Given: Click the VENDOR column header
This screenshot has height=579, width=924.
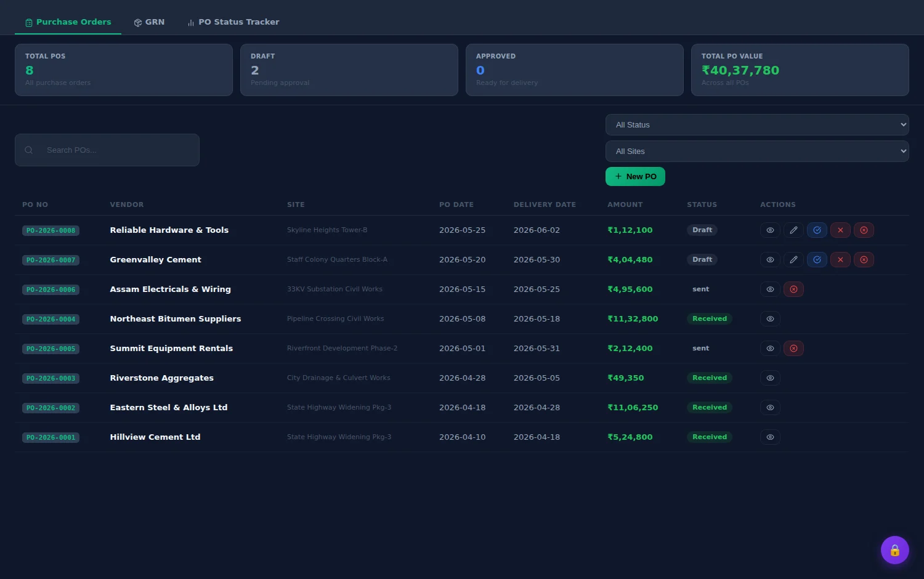Looking at the screenshot, I should (x=127, y=204).
